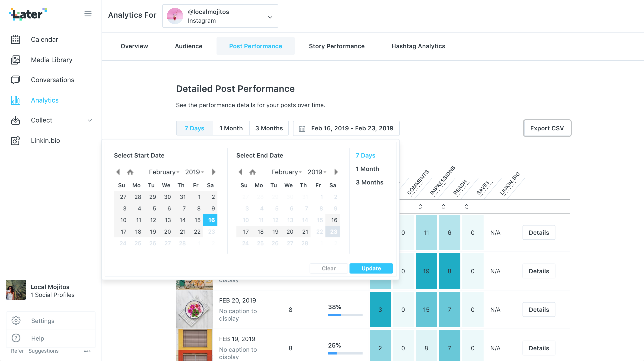The image size is (644, 361).
Task: Select February 20 in start date calendar
Action: pyautogui.click(x=168, y=232)
